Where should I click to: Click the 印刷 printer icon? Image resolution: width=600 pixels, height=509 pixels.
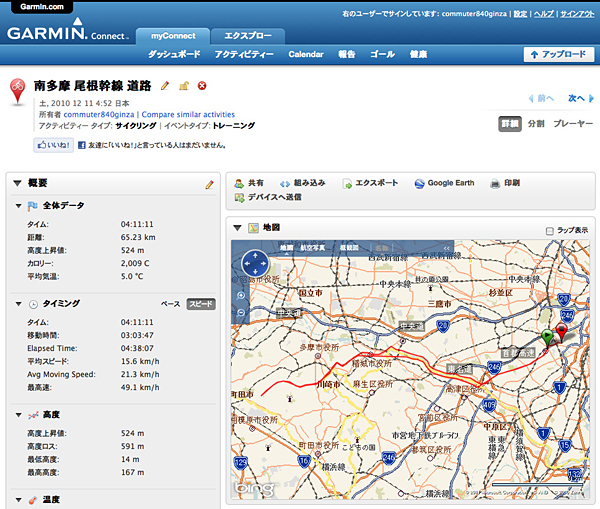tap(495, 184)
